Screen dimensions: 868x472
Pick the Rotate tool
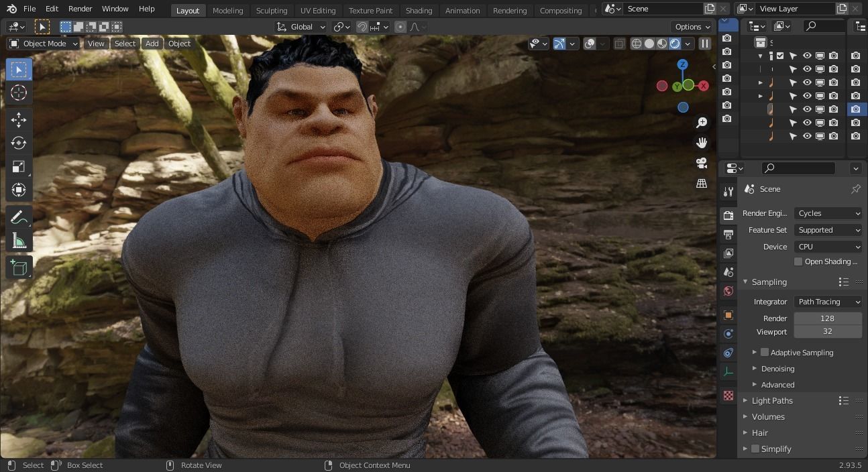pos(19,143)
